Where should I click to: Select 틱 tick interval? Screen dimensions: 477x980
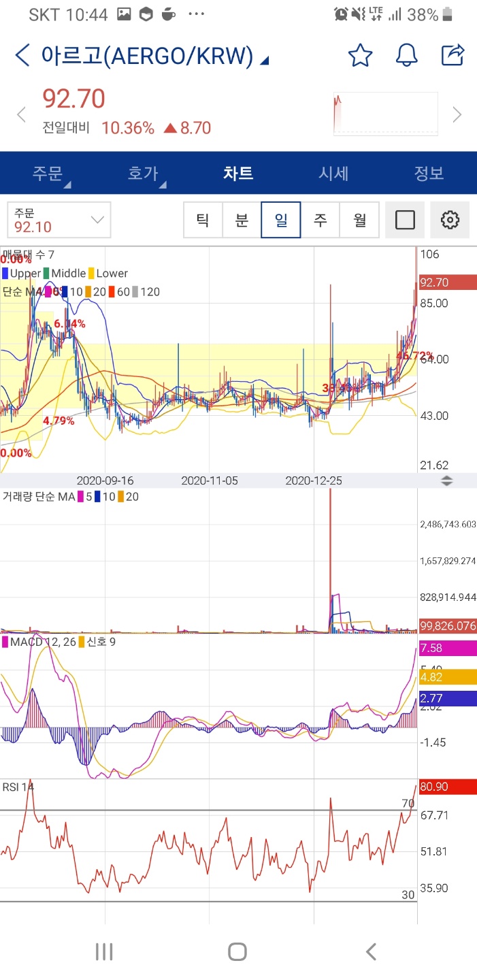tap(203, 220)
